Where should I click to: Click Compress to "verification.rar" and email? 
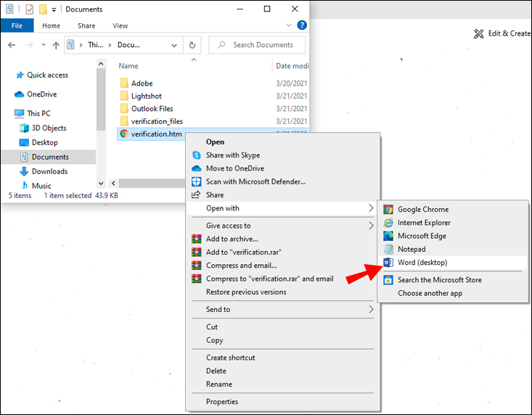[x=282, y=279]
